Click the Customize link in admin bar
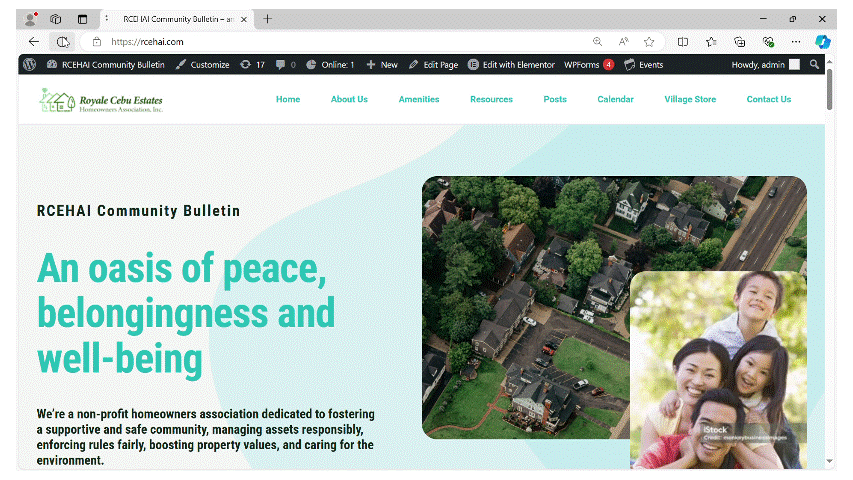The image size is (853, 480). (x=202, y=65)
